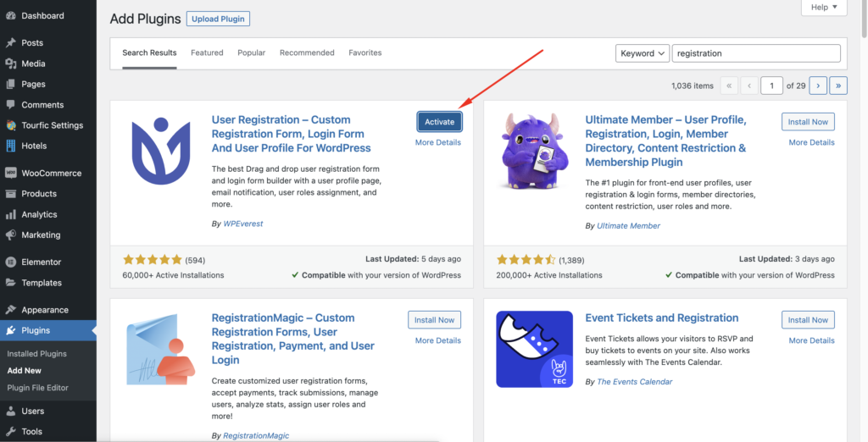Viewport: 868px width, 442px height.
Task: Install the Ultimate Member plugin
Action: click(808, 122)
